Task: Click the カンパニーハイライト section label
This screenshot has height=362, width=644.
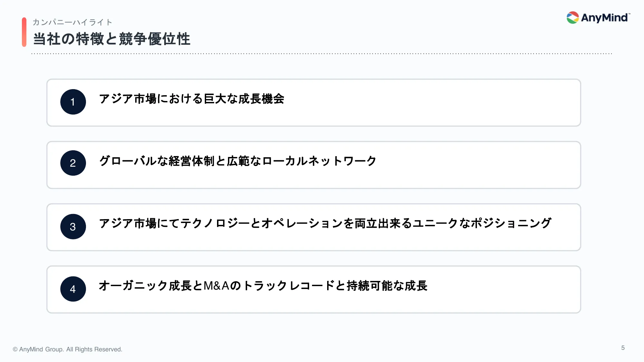Action: click(x=72, y=22)
